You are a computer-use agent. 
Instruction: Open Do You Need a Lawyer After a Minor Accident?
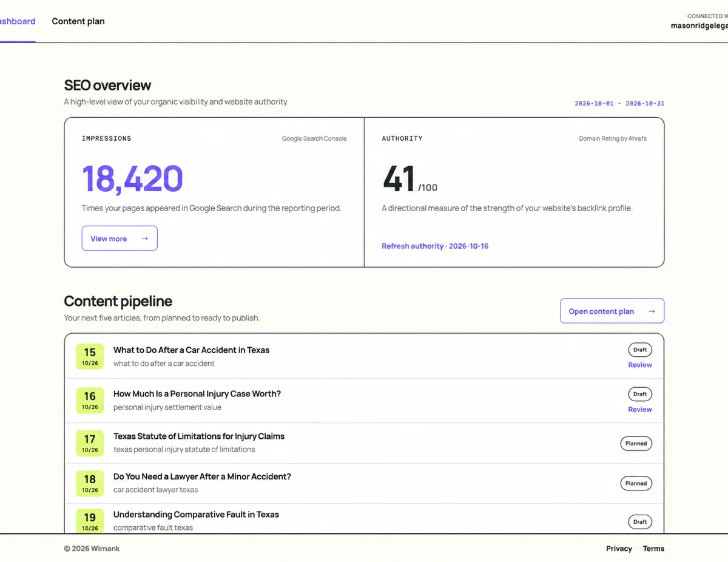tap(202, 477)
